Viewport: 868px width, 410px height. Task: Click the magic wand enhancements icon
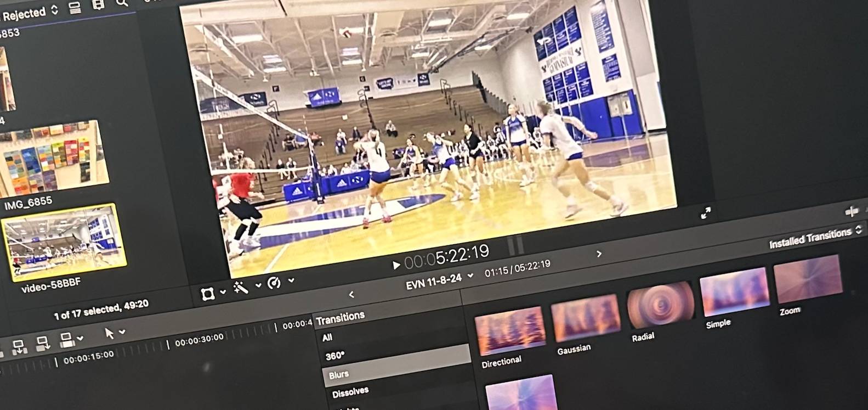pos(241,287)
